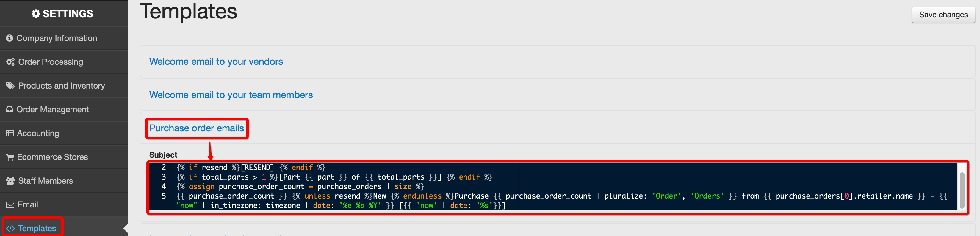Image resolution: width=980 pixels, height=236 pixels.
Task: Open Products and Inventory settings
Action: pos(64,86)
